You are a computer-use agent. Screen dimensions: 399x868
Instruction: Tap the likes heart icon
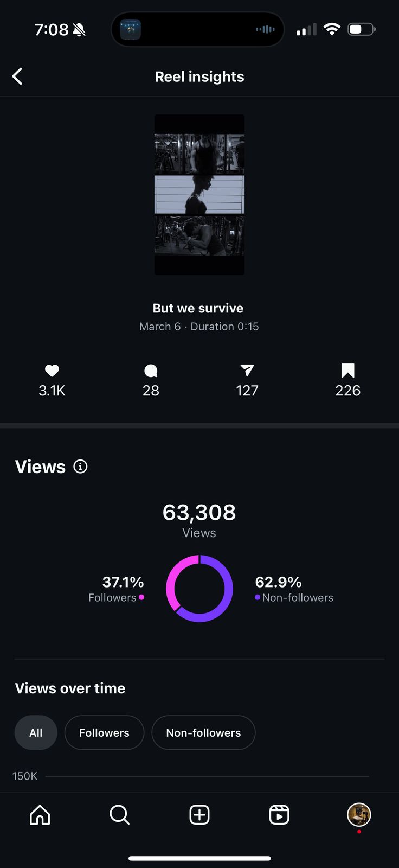(52, 371)
